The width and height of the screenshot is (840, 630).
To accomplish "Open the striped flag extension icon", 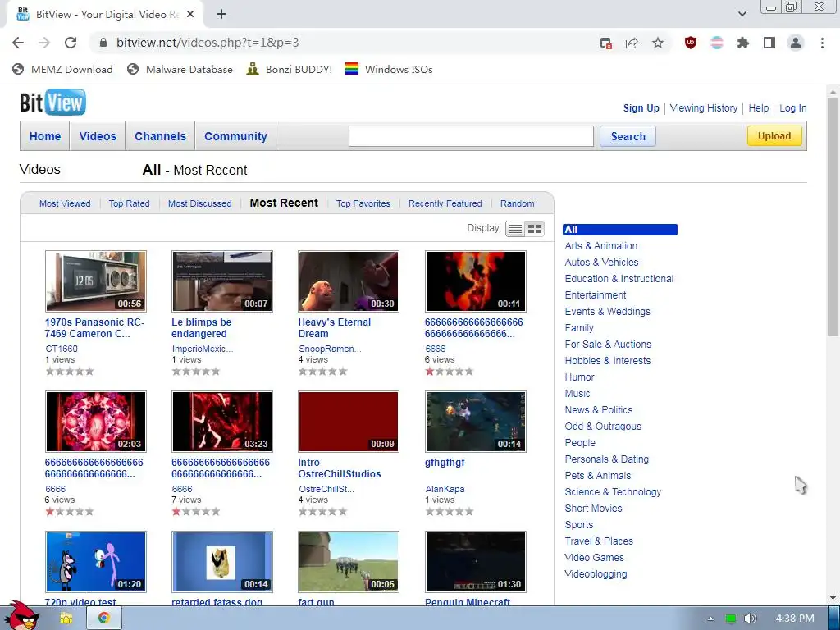I will 717,43.
